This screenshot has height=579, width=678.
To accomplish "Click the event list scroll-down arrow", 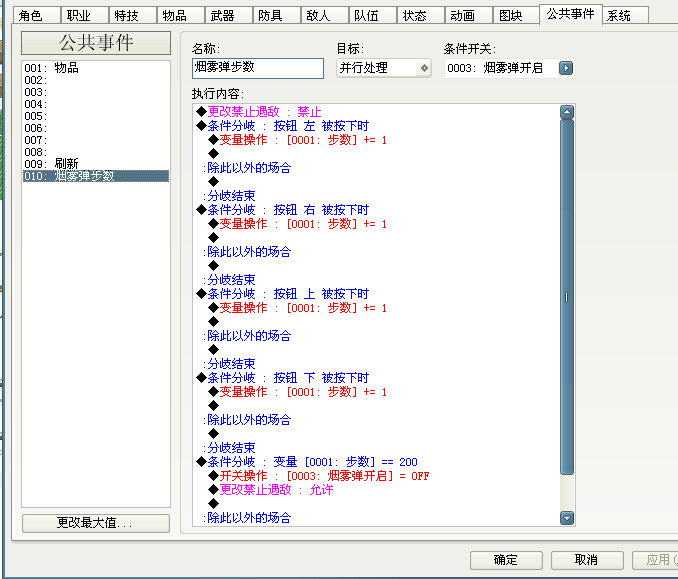I will point(567,518).
